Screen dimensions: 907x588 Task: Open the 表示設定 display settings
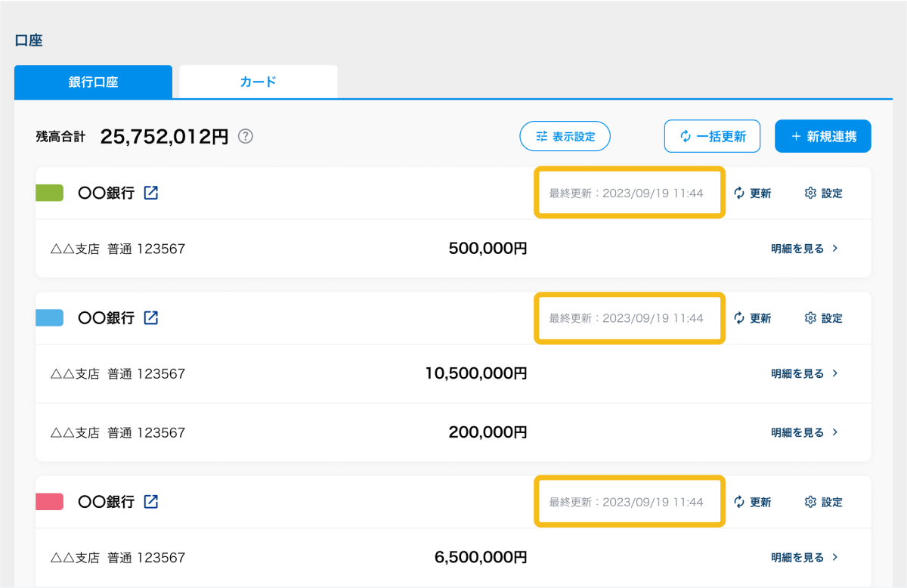(x=565, y=137)
